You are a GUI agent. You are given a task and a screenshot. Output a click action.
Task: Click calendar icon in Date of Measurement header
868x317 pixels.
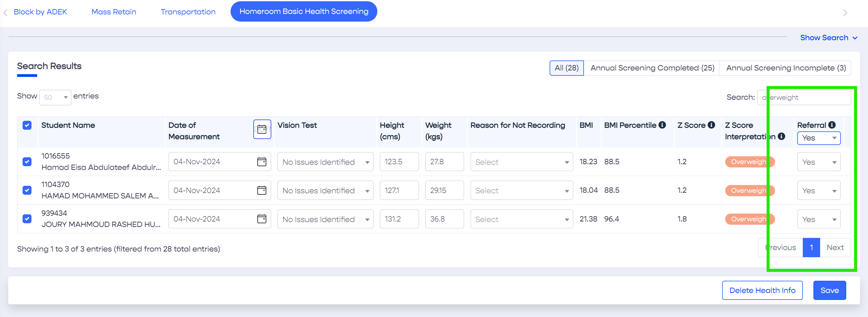(x=262, y=129)
